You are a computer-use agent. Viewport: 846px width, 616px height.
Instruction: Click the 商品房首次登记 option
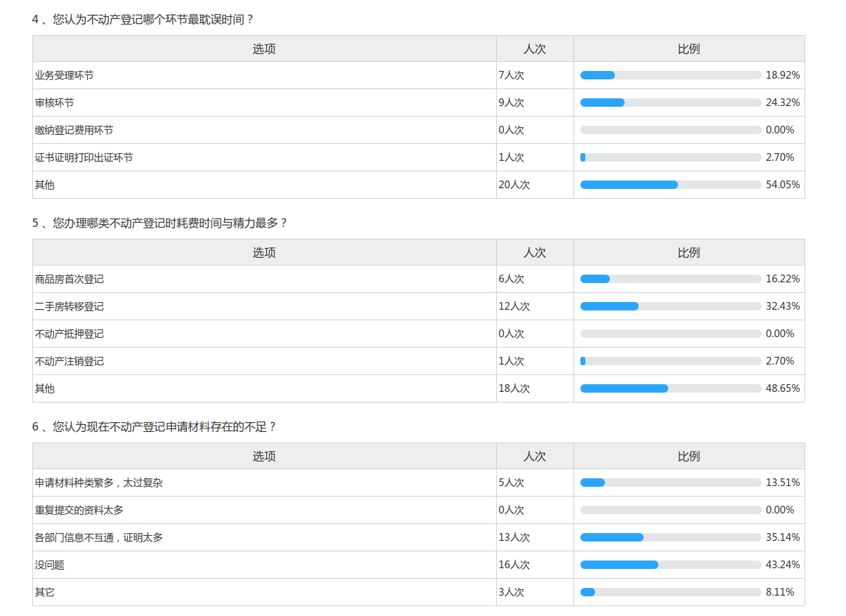coord(69,279)
